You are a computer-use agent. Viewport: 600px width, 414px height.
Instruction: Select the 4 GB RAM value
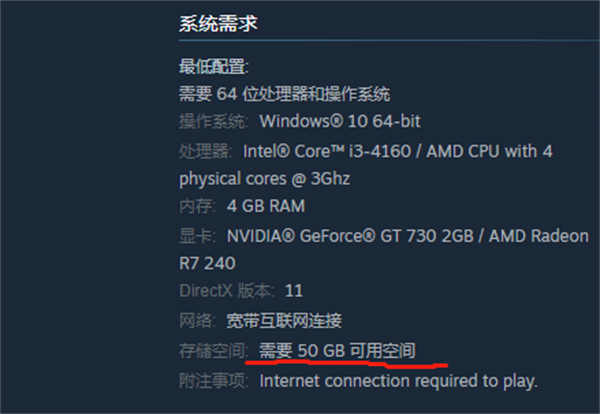coord(266,207)
